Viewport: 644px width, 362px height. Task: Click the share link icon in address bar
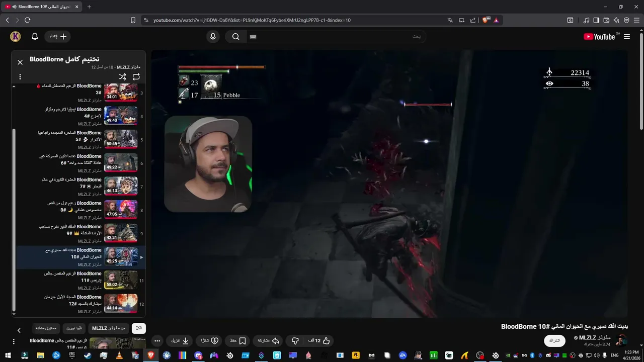coord(472,20)
